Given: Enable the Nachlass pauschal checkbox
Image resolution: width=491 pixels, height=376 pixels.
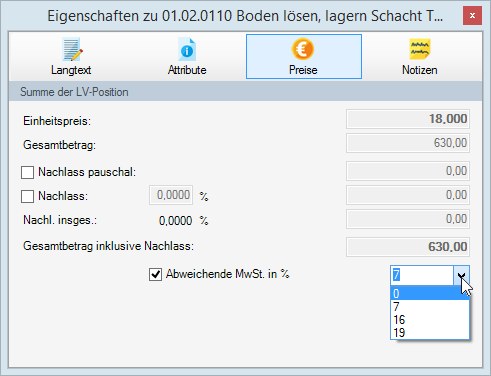Looking at the screenshot, I should tap(27, 173).
